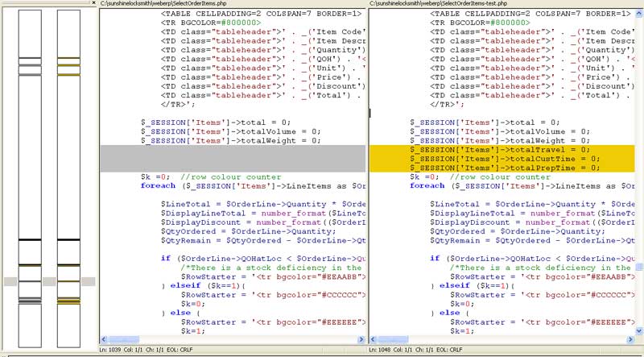Image resolution: width=644 pixels, height=357 pixels.
Task: Click the right pane scroll-down arrow
Action: pyautogui.click(x=639, y=332)
